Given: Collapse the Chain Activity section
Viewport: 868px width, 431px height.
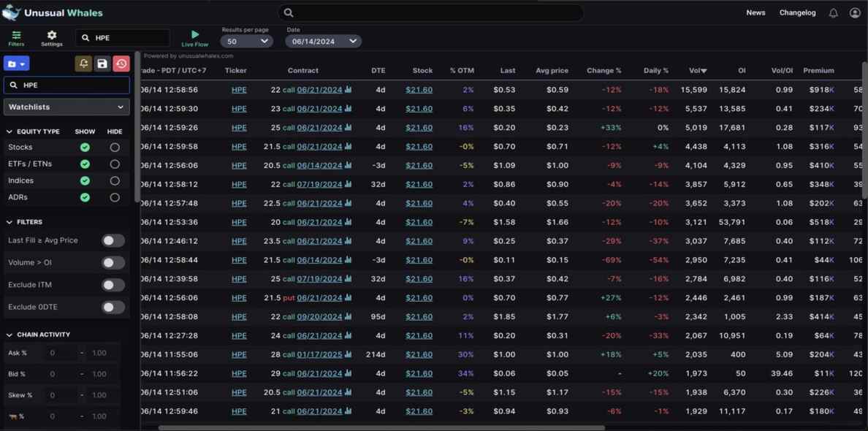Looking at the screenshot, I should coord(9,335).
